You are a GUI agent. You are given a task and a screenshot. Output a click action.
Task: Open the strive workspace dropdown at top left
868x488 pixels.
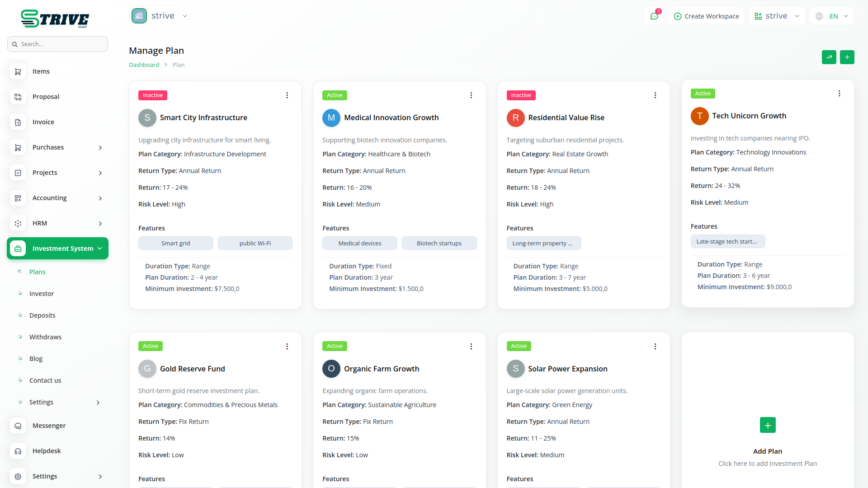160,16
